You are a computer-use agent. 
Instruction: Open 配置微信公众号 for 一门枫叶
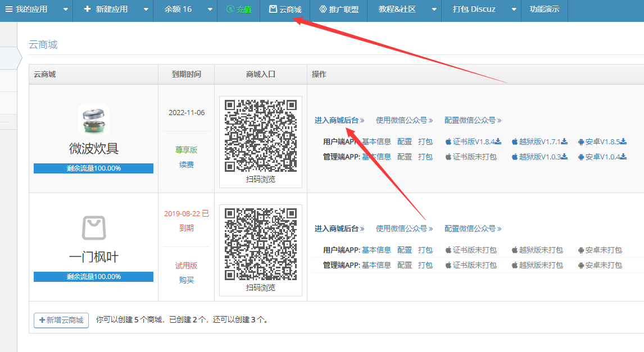(x=473, y=228)
